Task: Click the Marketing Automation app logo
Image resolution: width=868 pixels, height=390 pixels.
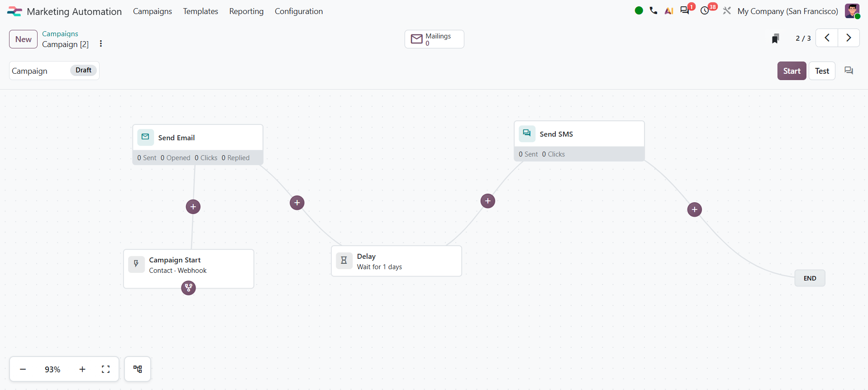Action: coord(14,11)
